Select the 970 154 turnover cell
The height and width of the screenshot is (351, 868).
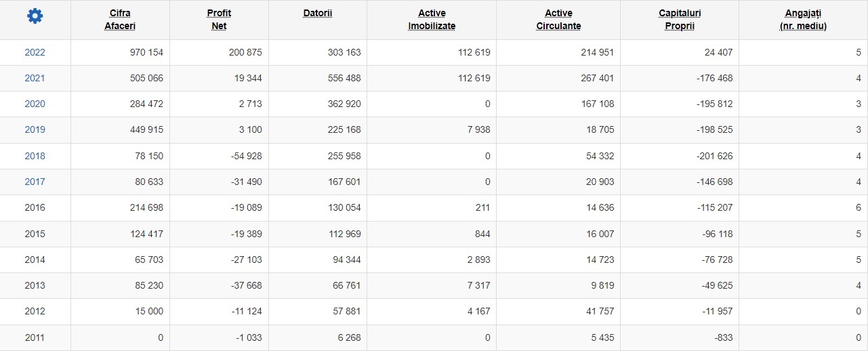pyautogui.click(x=121, y=52)
